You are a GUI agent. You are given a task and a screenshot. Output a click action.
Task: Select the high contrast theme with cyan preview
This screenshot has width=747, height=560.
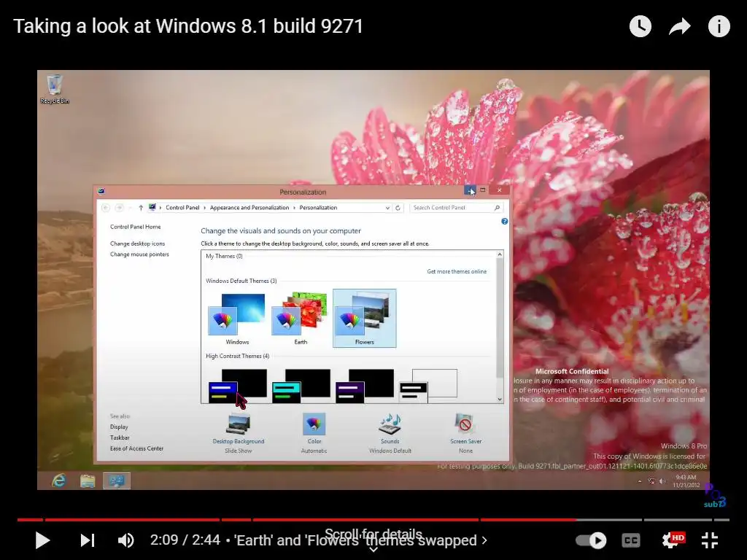tap(301, 386)
